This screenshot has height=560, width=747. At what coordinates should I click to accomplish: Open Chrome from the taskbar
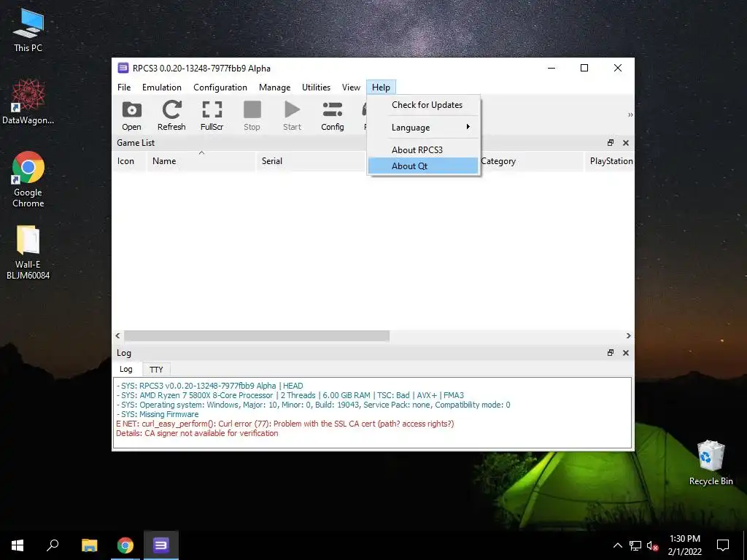coord(125,545)
